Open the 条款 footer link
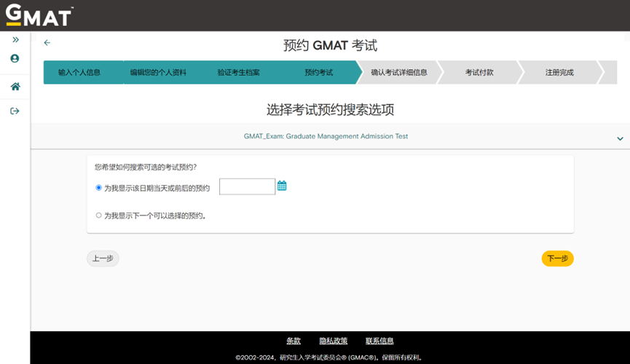This screenshot has width=630, height=364. tap(294, 341)
